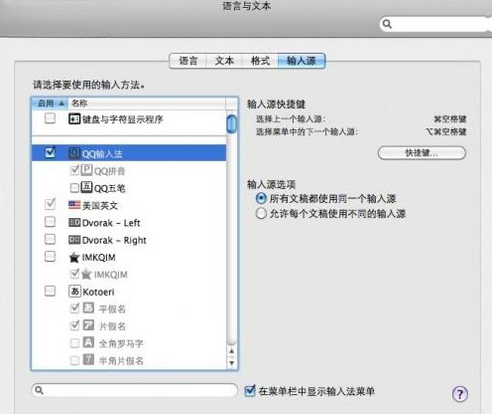Click the keyboard and character viewer icon
This screenshot has height=414, width=492.
pos(74,119)
